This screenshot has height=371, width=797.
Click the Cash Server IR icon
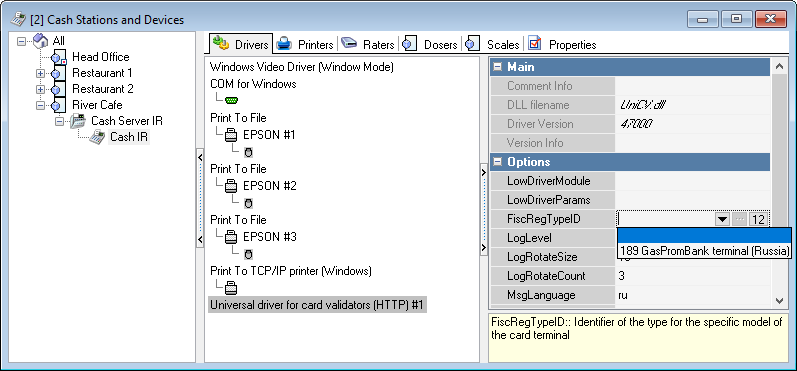[78, 121]
